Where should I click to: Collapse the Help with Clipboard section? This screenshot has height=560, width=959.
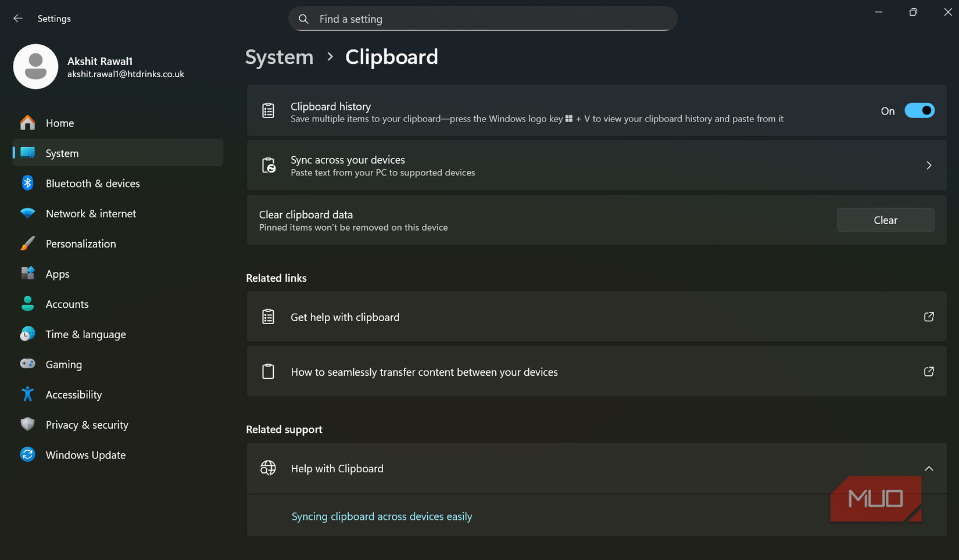[x=929, y=468]
